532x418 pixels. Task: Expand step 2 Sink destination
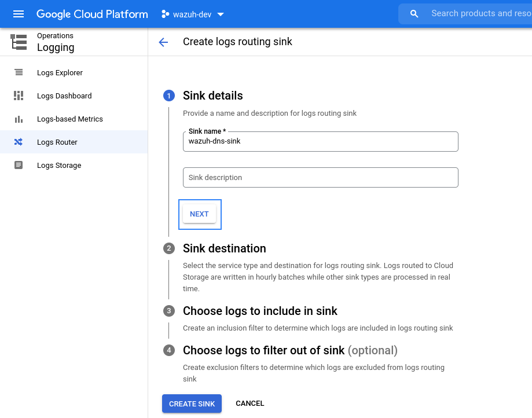coord(224,248)
